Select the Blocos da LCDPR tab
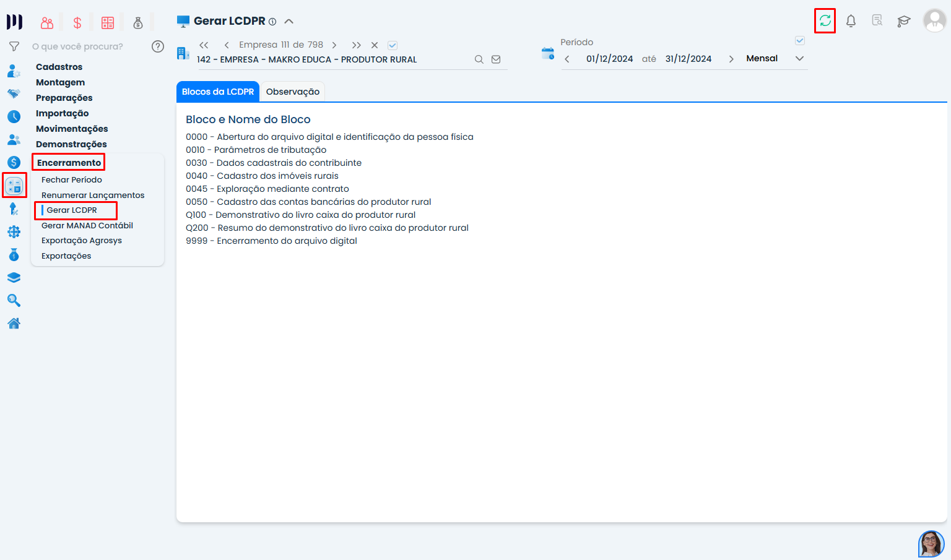This screenshot has height=560, width=951. click(x=218, y=92)
